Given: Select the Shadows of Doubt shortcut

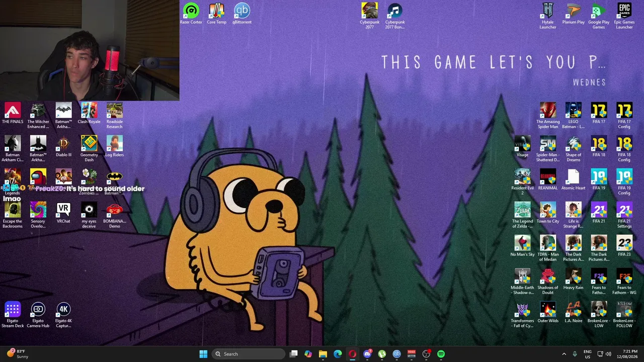Looking at the screenshot, I should [x=548, y=282].
